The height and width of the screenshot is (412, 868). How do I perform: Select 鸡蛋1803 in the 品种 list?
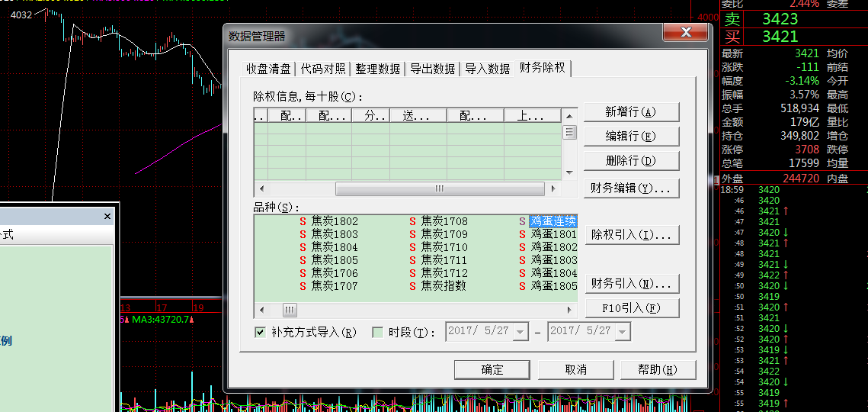553,260
